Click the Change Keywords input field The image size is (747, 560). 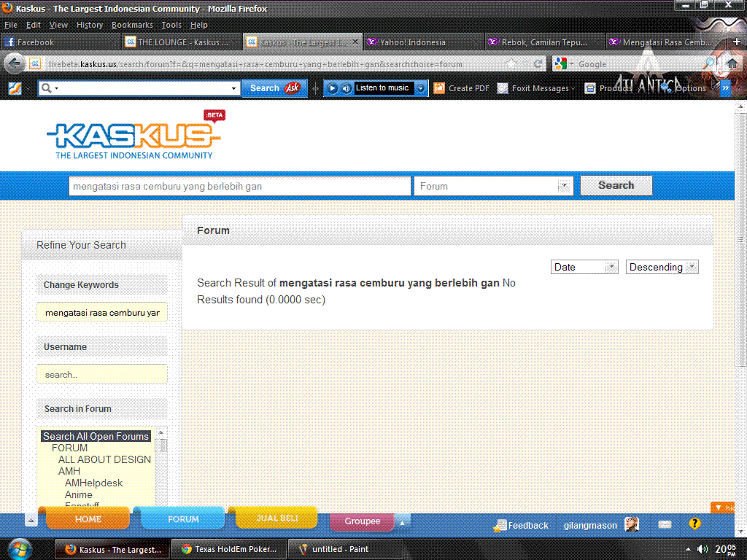pos(102,312)
